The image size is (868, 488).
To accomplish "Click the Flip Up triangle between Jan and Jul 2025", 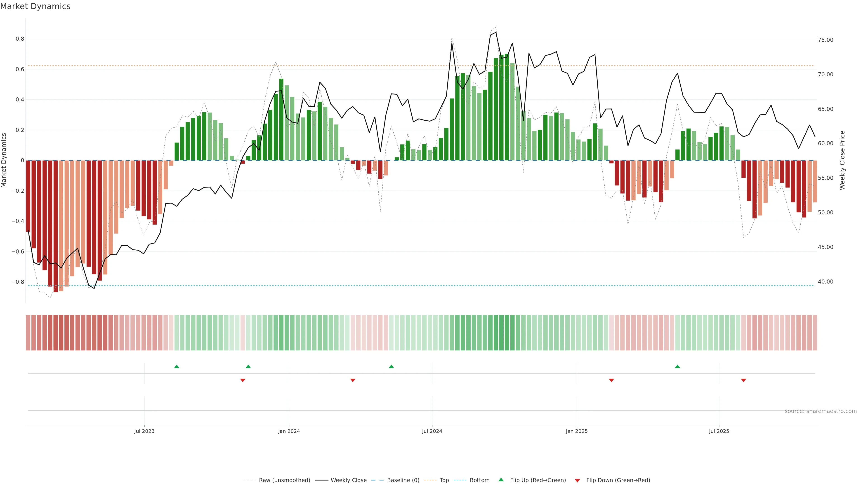I will click(x=677, y=366).
